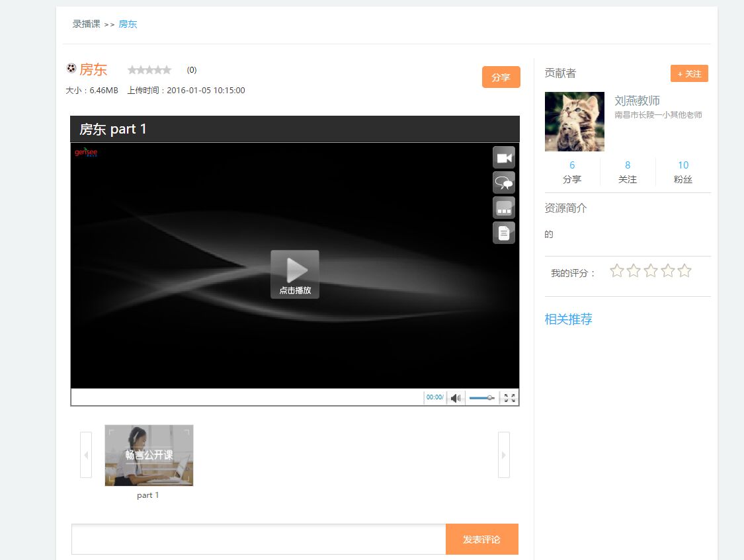Open the chat bubbles icon in player
Viewport: 744px width, 560px height.
coord(504,183)
